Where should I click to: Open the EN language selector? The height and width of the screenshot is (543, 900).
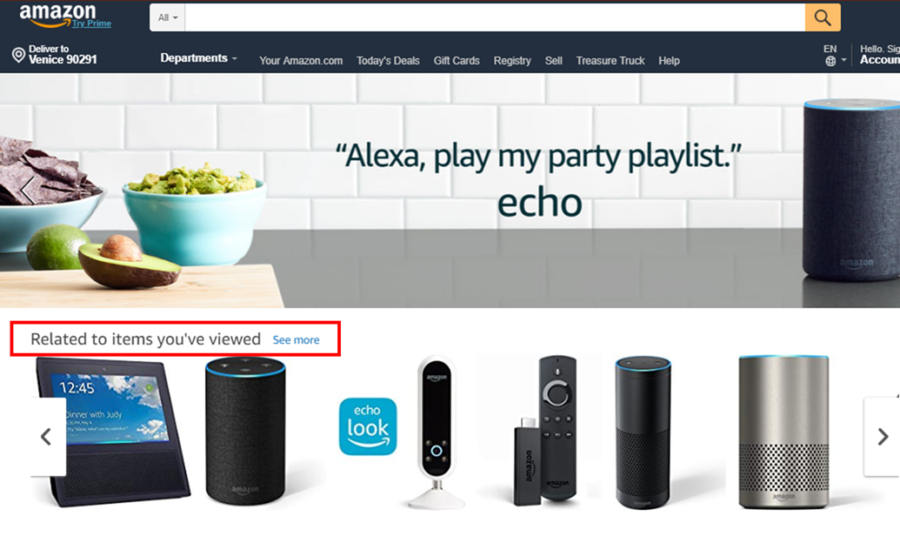click(x=835, y=55)
